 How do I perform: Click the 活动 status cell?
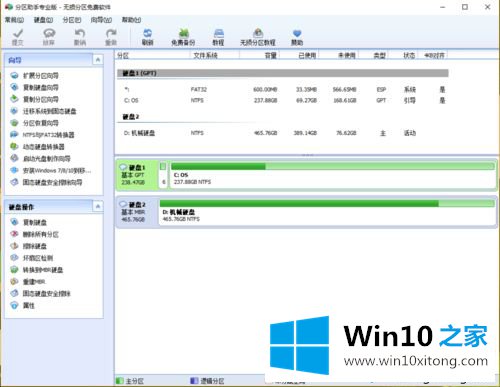click(410, 133)
